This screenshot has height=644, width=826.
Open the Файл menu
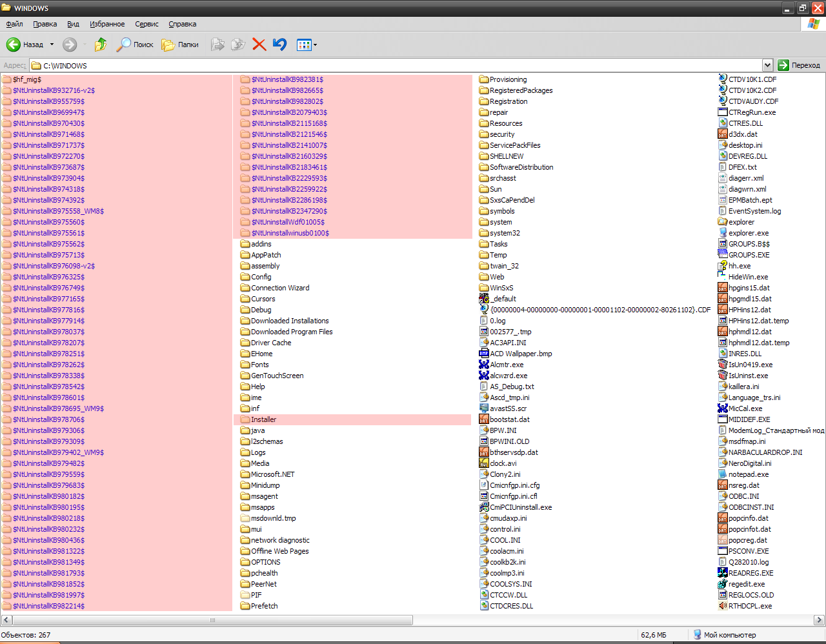tap(14, 24)
